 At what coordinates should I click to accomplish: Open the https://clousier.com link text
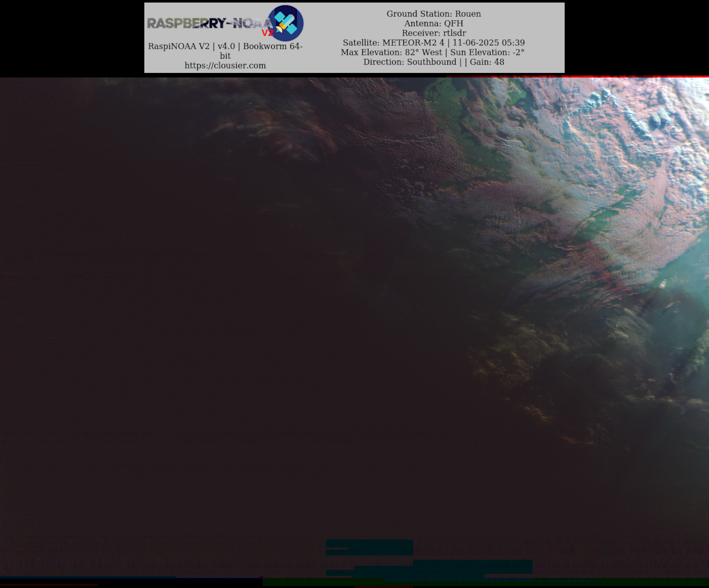[x=225, y=66]
